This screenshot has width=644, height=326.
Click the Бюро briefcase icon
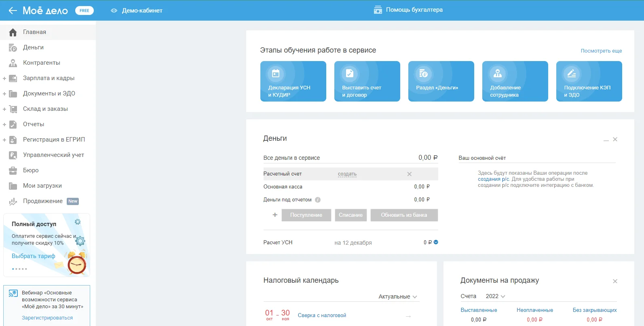click(13, 171)
